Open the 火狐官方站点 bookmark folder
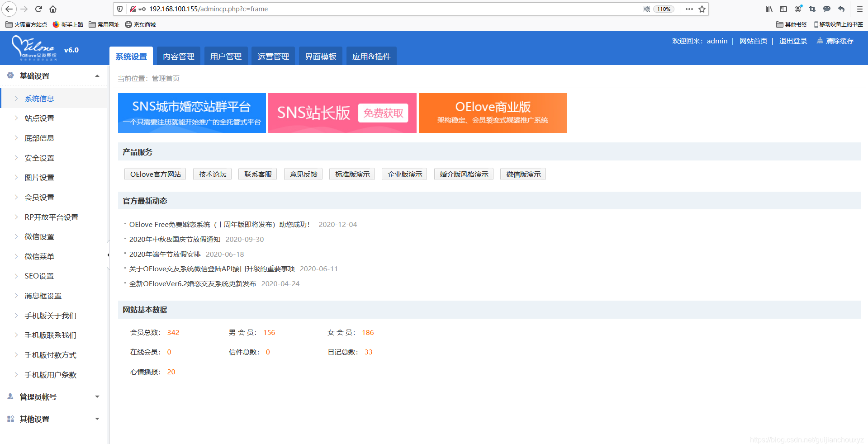This screenshot has width=868, height=448. 26,24
